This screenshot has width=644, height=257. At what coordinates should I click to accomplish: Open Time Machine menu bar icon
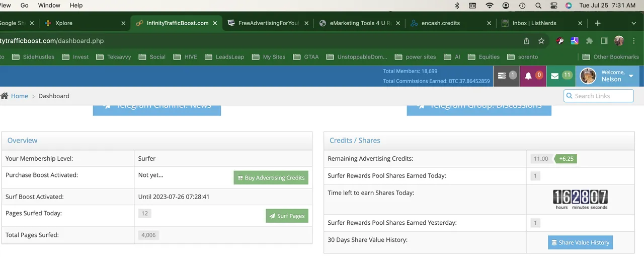[522, 6]
